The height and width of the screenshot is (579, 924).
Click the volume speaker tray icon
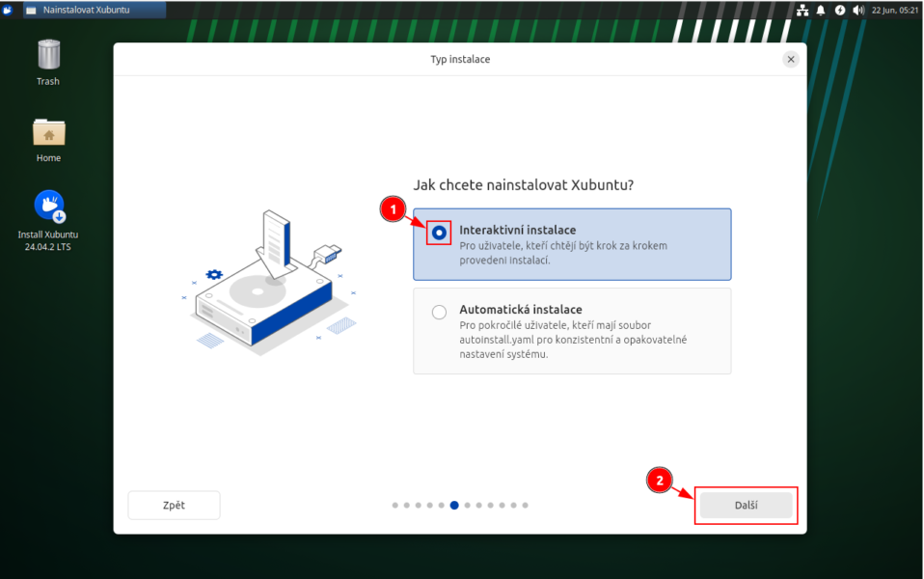[857, 10]
